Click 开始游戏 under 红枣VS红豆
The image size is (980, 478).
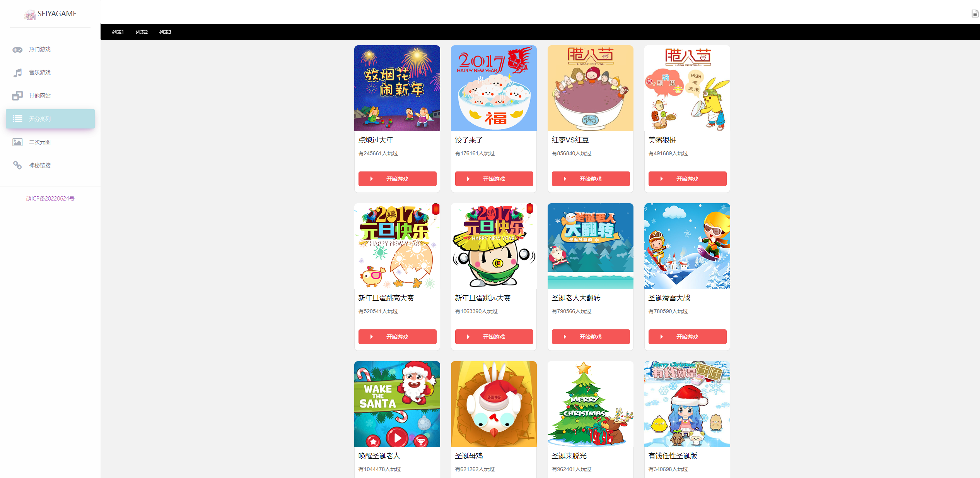click(x=591, y=179)
